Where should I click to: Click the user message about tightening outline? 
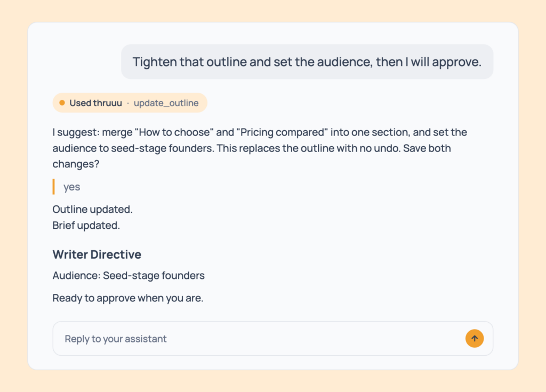click(307, 62)
